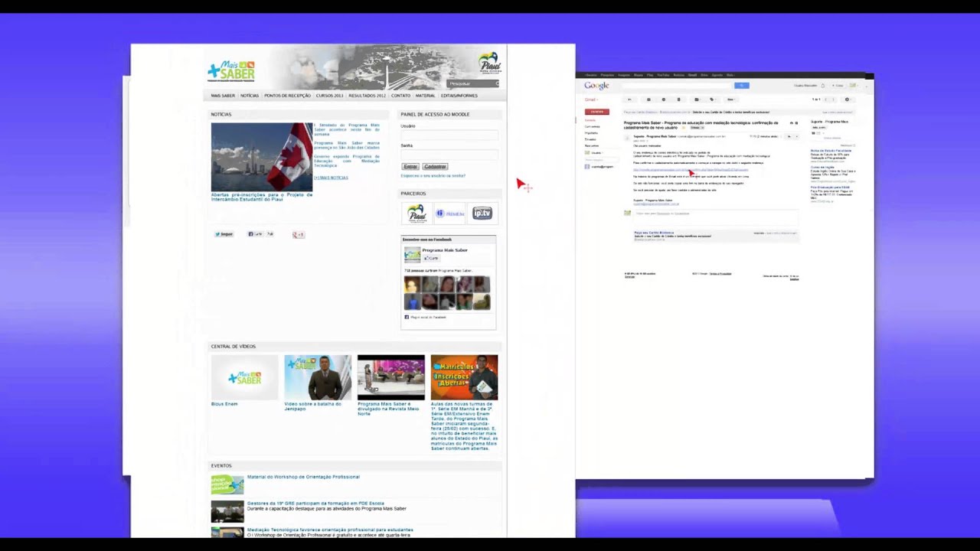The height and width of the screenshot is (551, 980).
Task: Click the Senha password field
Action: (x=449, y=154)
